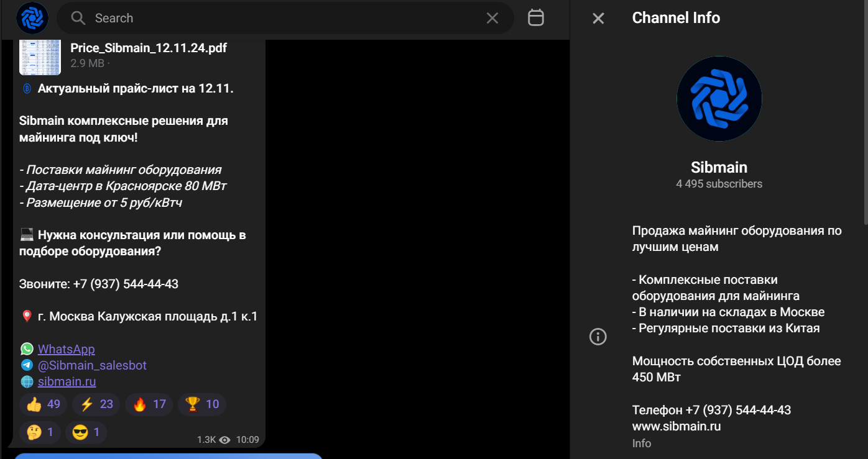Open the large Sibmain profile picture
The height and width of the screenshot is (459, 868).
pyautogui.click(x=719, y=99)
